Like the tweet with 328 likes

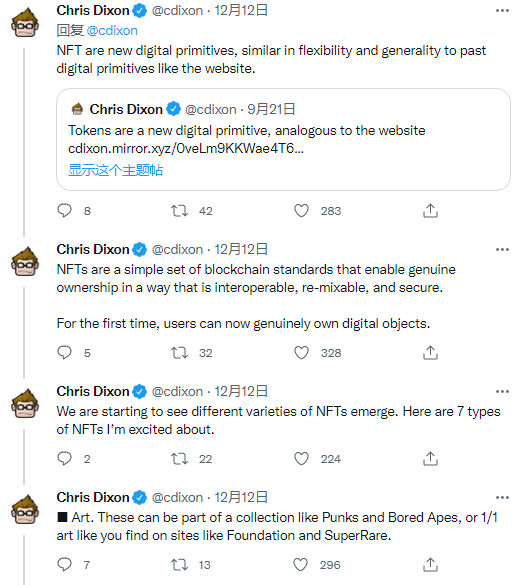(x=301, y=353)
